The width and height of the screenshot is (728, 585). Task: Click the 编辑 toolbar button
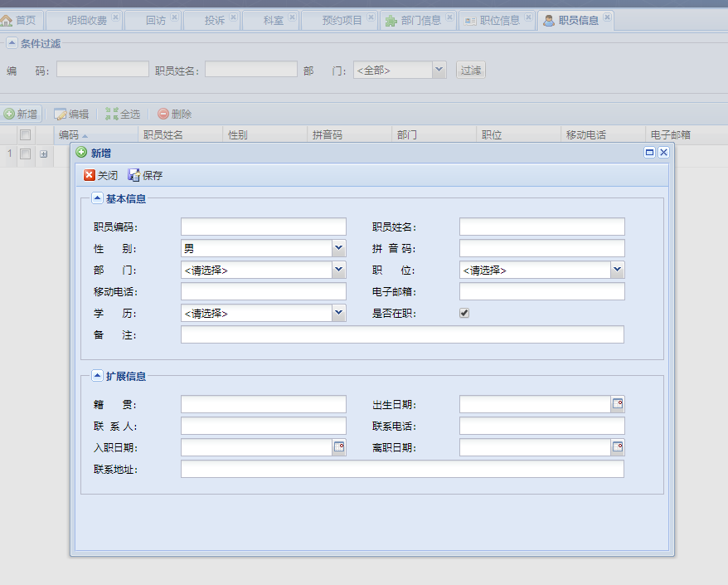71,114
